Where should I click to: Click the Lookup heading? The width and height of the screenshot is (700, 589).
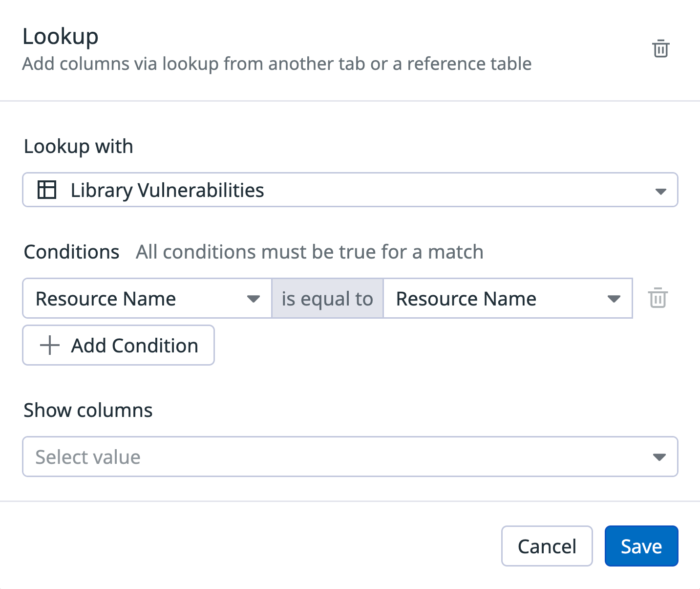60,36
